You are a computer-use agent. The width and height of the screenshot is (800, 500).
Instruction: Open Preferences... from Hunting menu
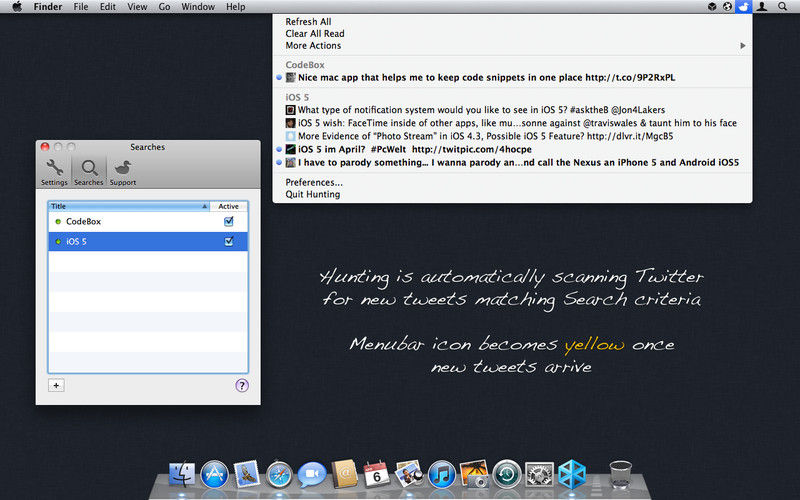tap(512, 182)
